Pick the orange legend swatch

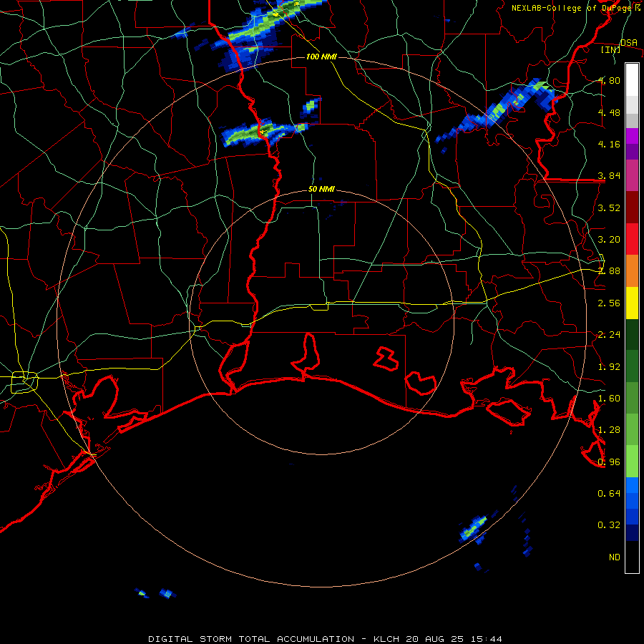632,271
